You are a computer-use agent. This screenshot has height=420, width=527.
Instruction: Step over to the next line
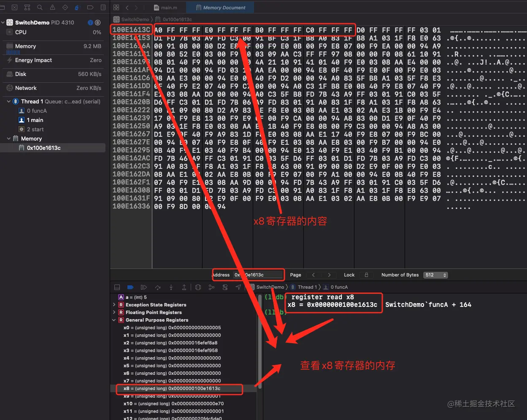[157, 287]
